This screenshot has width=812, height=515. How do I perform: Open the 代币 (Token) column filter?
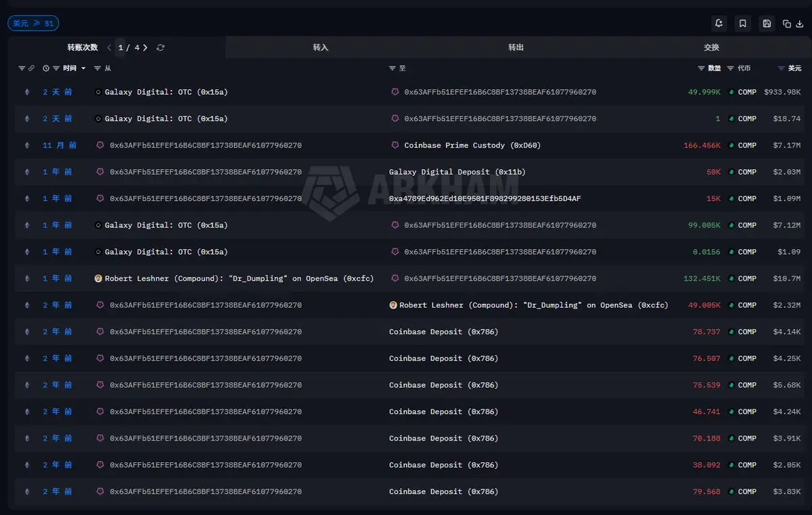tap(731, 68)
